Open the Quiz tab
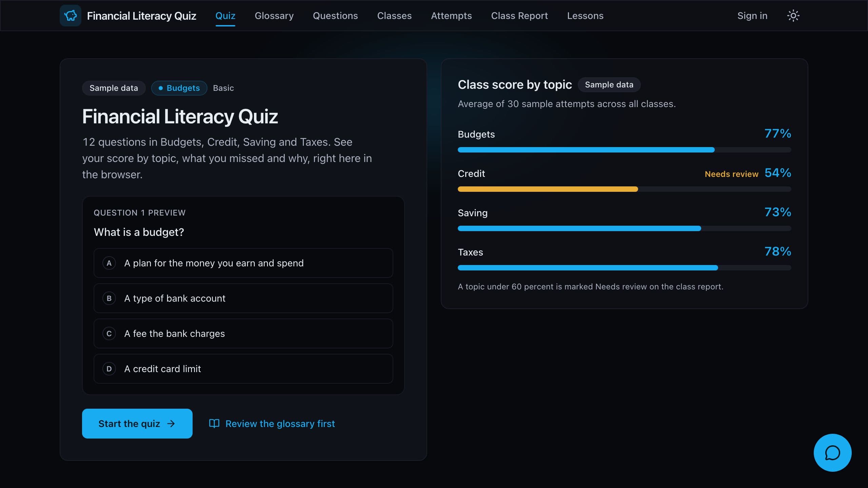The image size is (868, 488). 225,16
